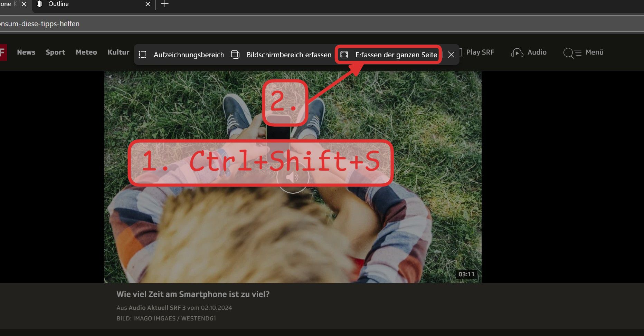644x336 pixels.
Task: Click the SRF logo
Action: [3, 52]
